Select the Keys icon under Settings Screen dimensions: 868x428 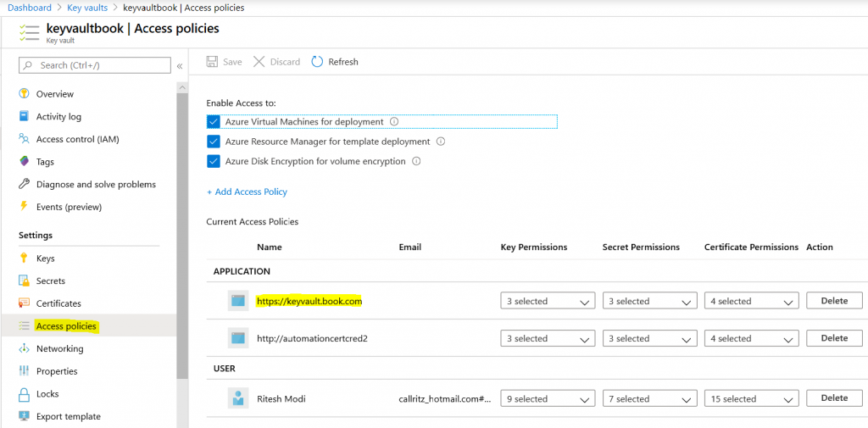click(x=24, y=258)
